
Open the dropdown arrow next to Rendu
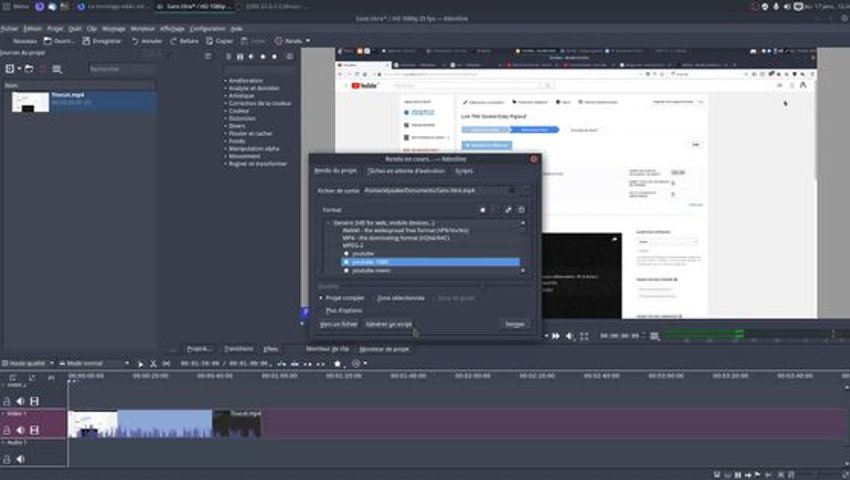pos(308,41)
